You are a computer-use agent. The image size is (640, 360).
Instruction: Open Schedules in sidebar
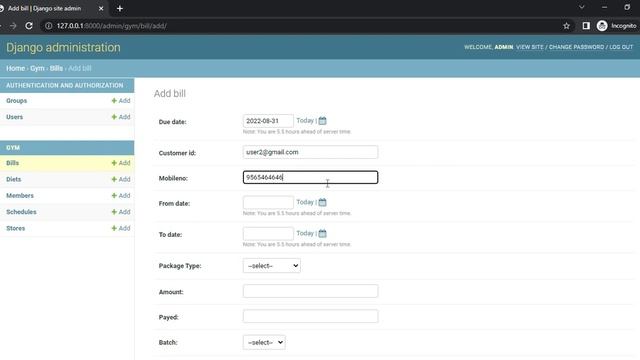click(21, 212)
